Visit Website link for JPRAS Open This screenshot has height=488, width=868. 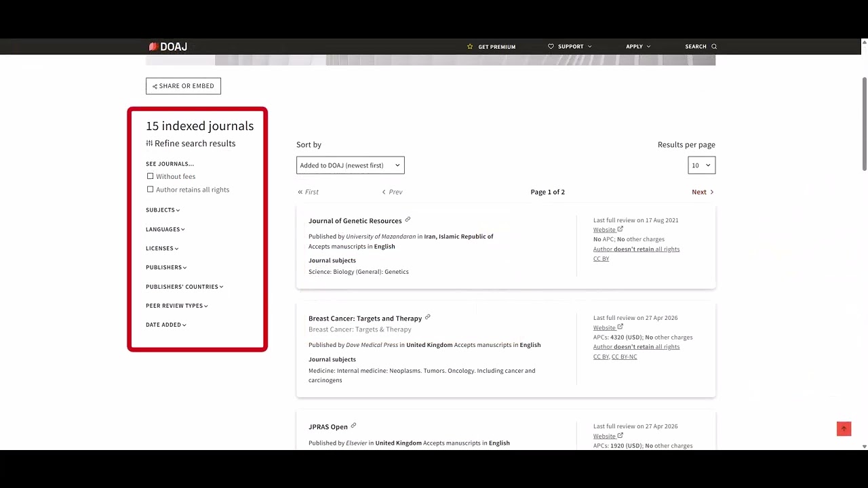coord(604,436)
